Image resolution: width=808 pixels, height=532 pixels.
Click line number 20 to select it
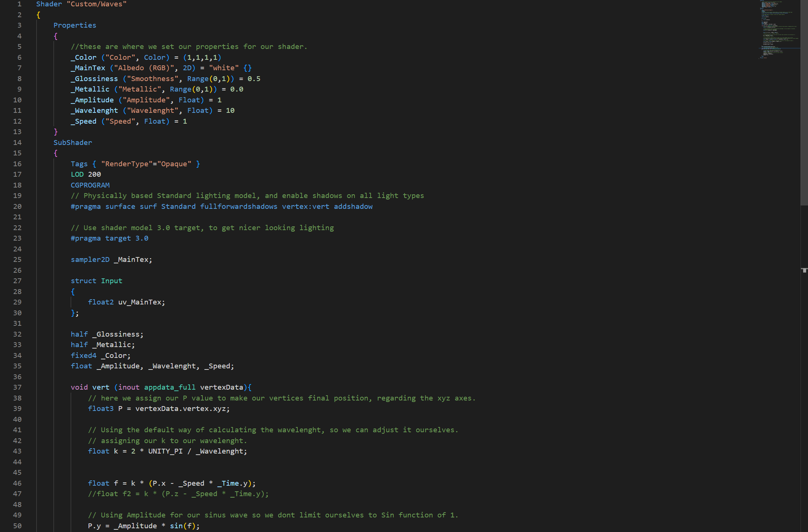coord(17,206)
